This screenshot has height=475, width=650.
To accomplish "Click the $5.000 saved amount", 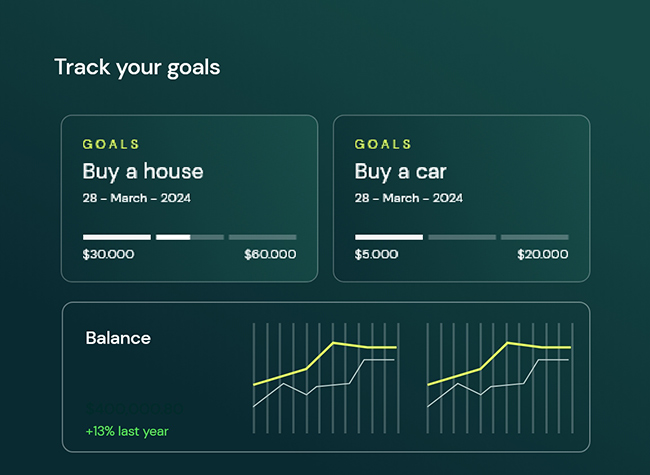I will tap(376, 254).
